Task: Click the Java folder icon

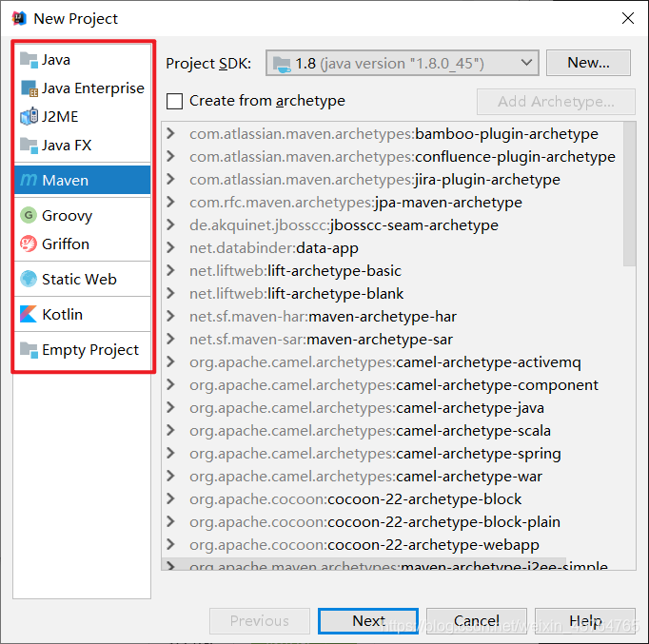Action: [x=29, y=60]
